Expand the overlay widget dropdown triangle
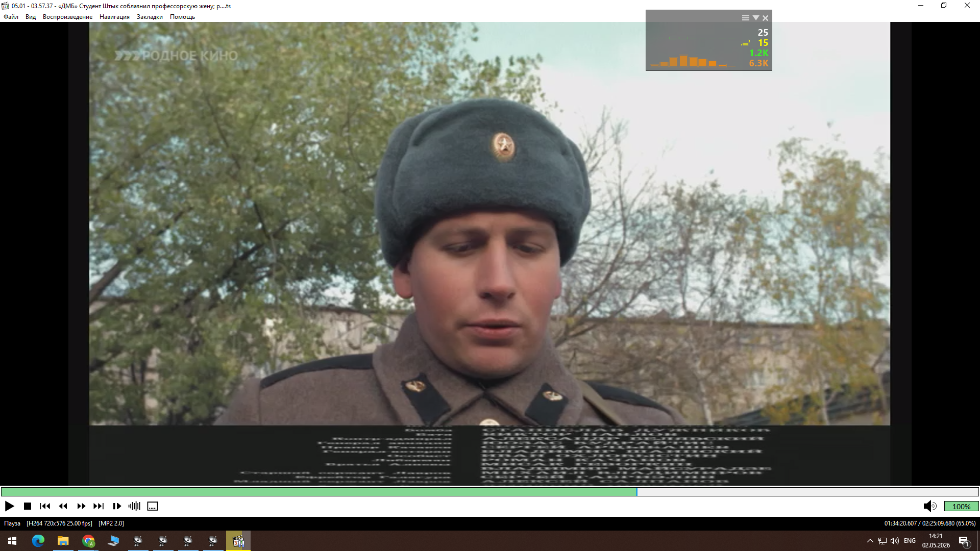This screenshot has height=551, width=980. pos(756,18)
